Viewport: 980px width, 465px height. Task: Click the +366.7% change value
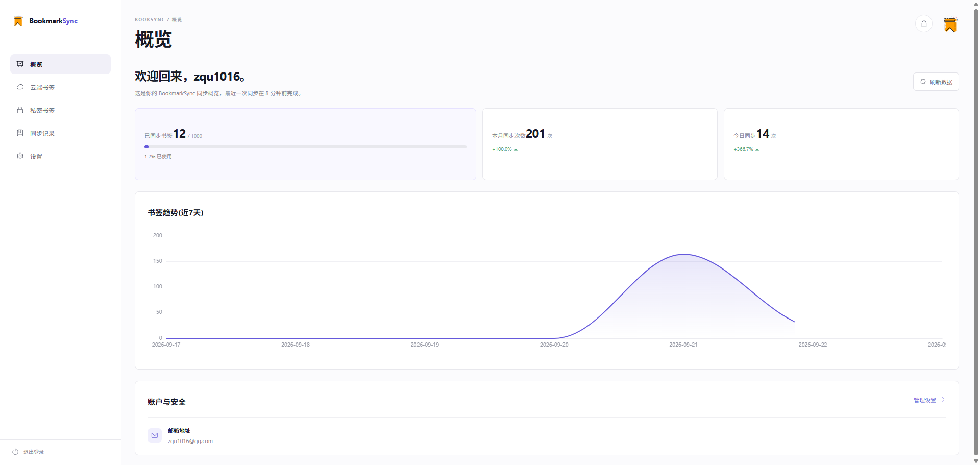pos(743,149)
